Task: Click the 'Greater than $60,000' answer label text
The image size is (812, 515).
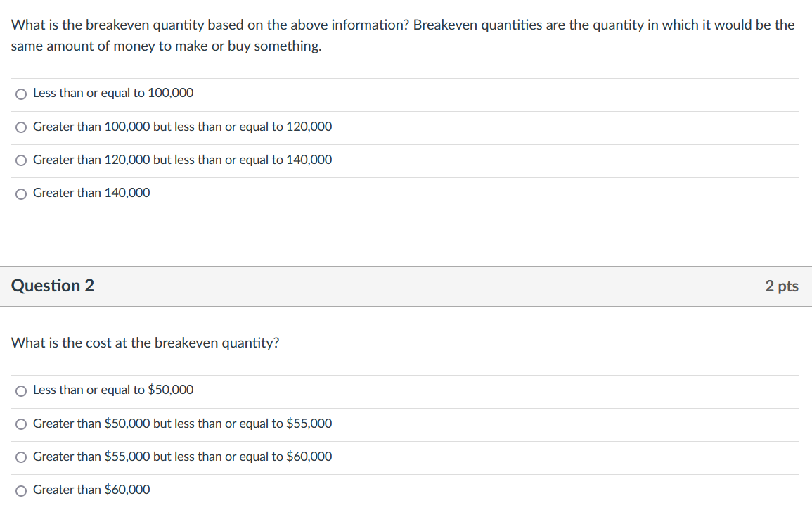Action: pos(91,490)
